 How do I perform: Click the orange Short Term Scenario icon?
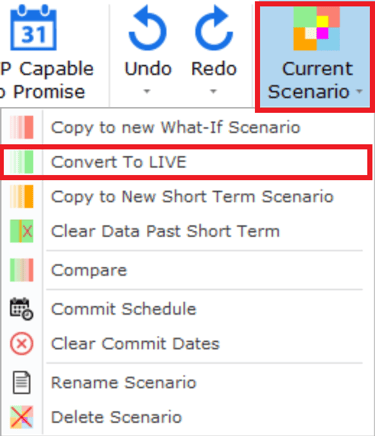tap(22, 197)
